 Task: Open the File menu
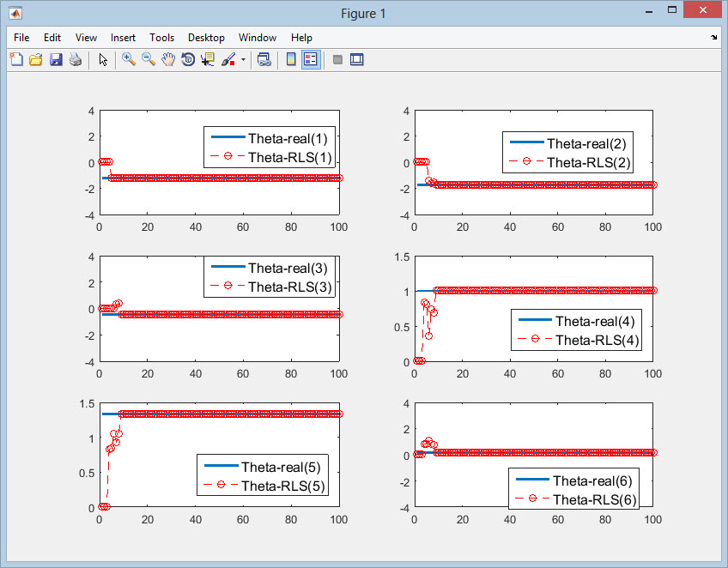21,38
